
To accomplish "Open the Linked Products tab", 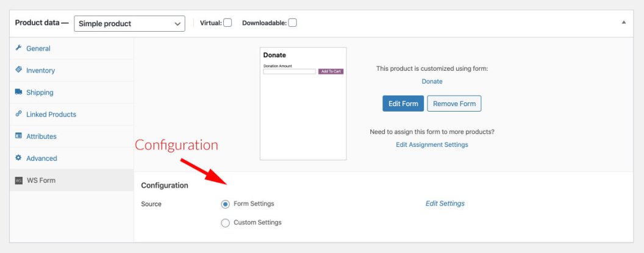I will click(x=51, y=114).
